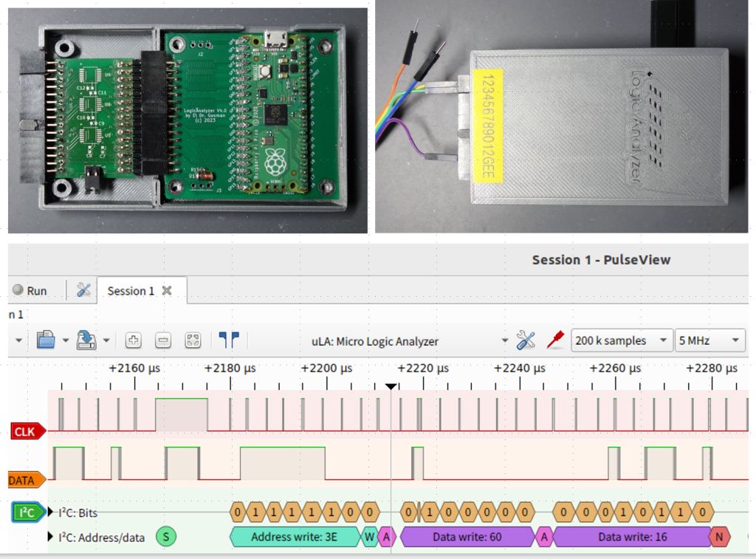Open the 5 MHz sample rate dropdown
The height and width of the screenshot is (559, 756).
coord(709,340)
